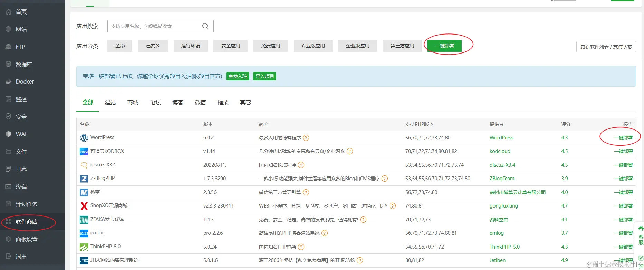Switch to the 其它 tab
The width and height of the screenshot is (644, 270).
246,102
